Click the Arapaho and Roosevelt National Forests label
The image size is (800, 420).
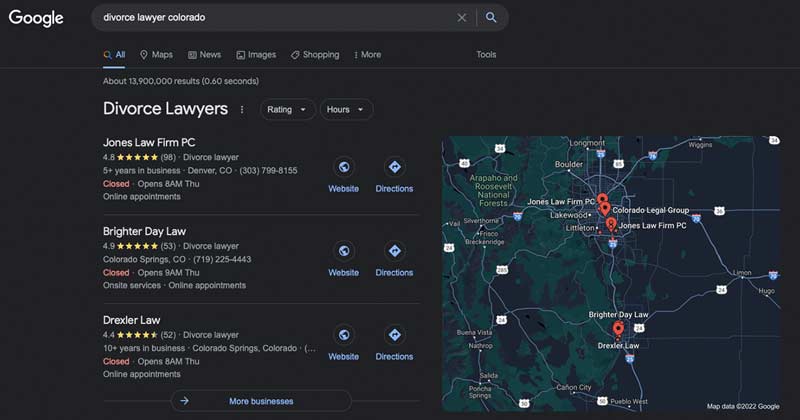pos(493,190)
